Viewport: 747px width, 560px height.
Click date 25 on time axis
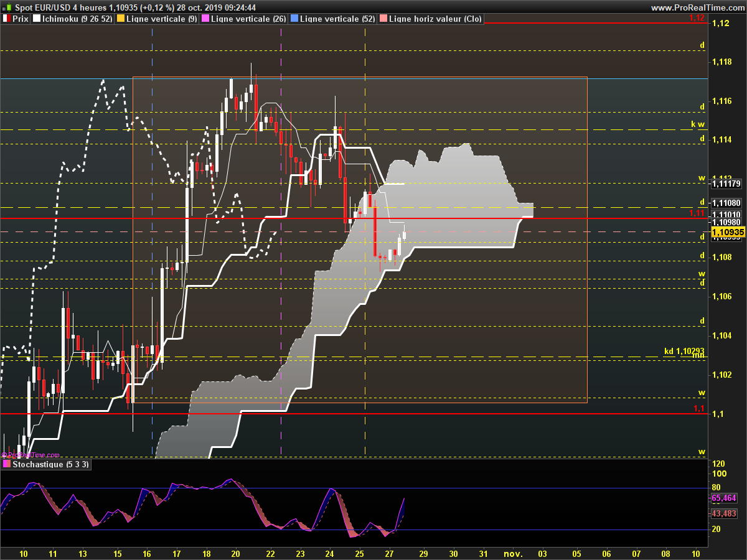(359, 553)
